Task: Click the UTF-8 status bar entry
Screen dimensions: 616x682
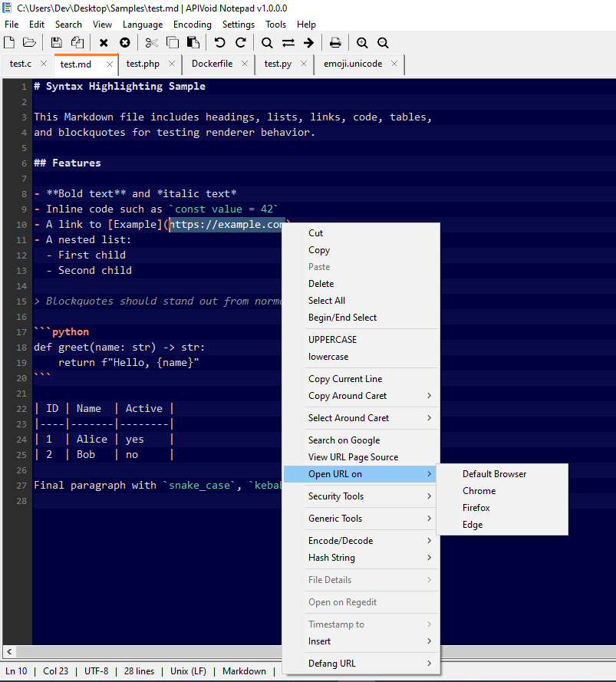Action: (x=96, y=671)
